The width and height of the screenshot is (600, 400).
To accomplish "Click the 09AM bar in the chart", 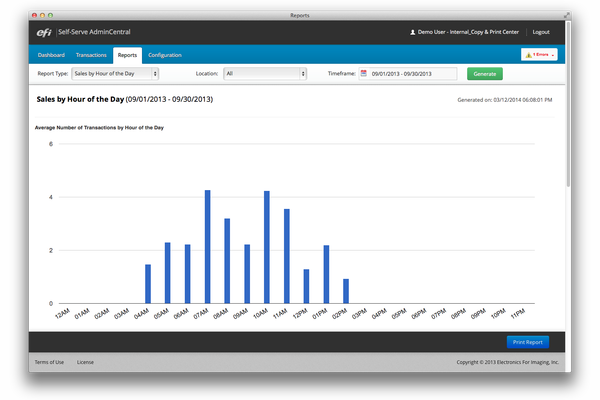I will (247, 274).
